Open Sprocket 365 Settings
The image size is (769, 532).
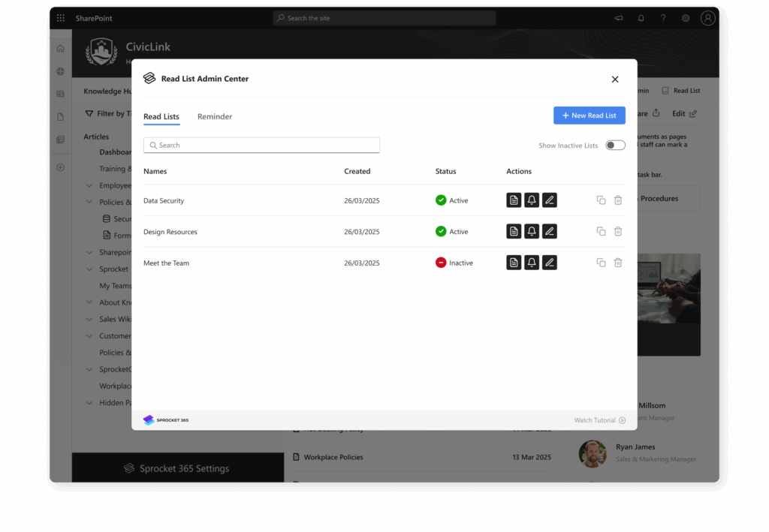[x=177, y=468]
